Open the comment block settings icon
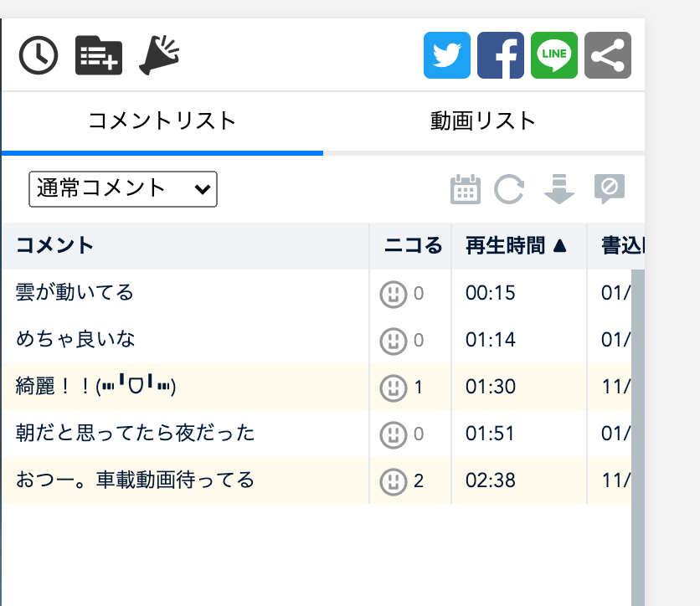 tap(610, 189)
